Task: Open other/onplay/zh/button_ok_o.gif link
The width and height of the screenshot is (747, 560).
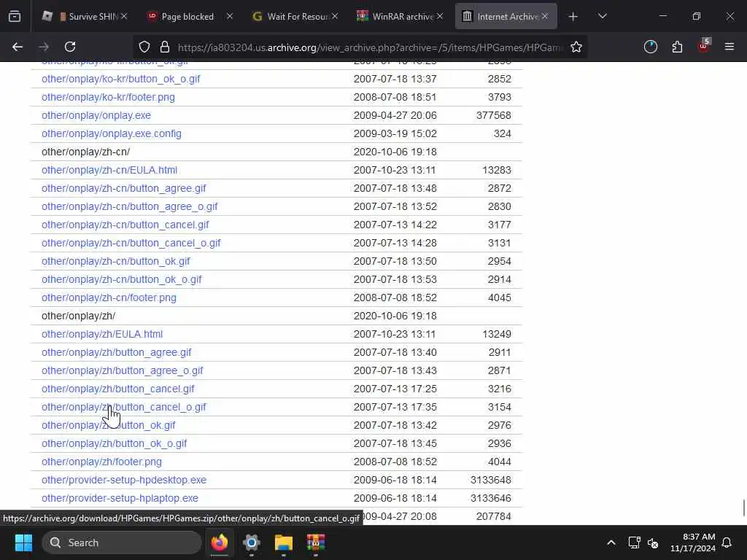Action: (x=115, y=444)
